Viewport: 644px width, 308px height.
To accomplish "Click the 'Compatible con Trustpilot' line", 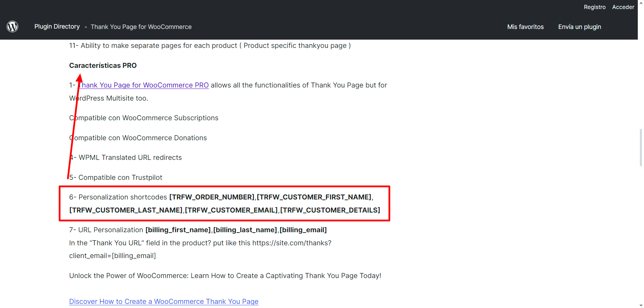I will (x=115, y=177).
